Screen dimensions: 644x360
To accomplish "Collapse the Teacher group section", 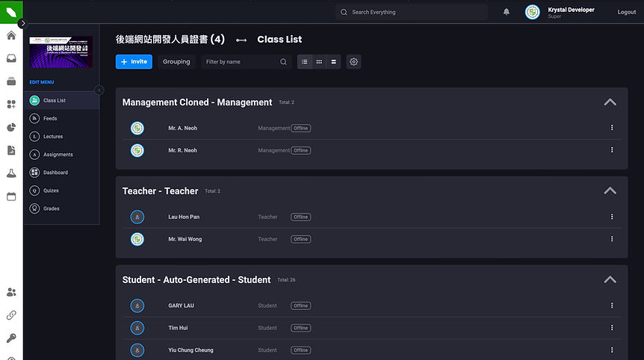I will [610, 191].
